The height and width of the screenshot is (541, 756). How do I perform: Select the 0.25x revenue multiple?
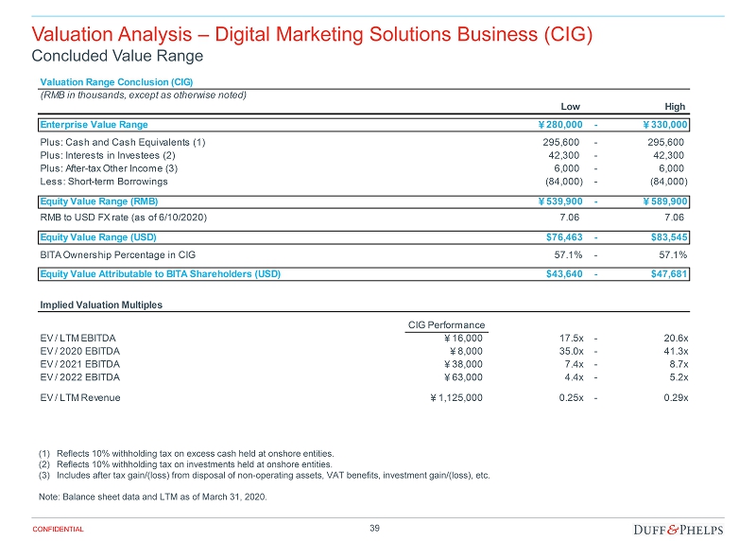(572, 397)
